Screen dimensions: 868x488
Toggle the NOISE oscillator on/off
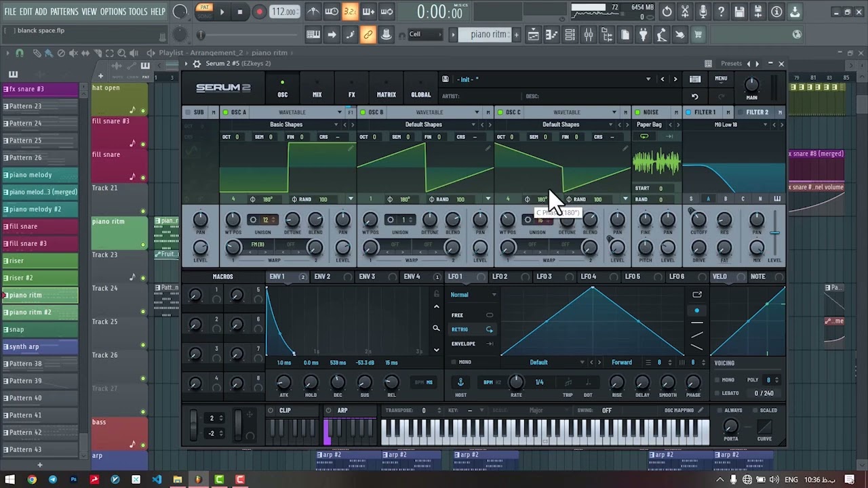637,112
